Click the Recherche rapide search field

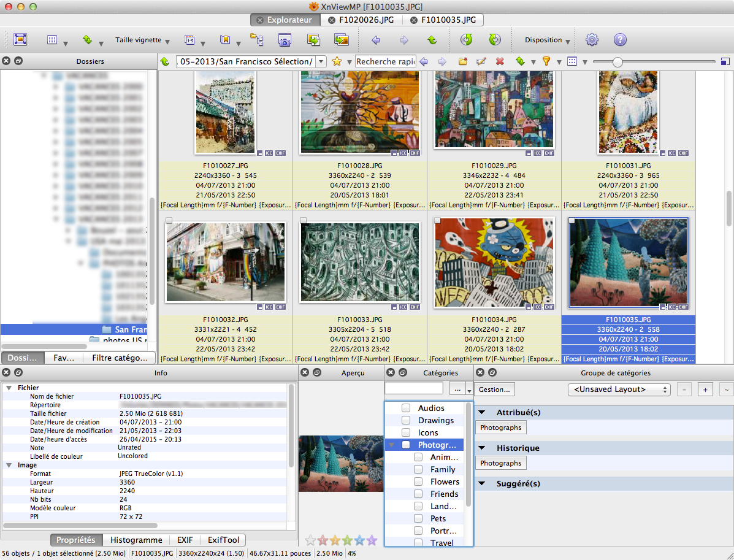(385, 61)
